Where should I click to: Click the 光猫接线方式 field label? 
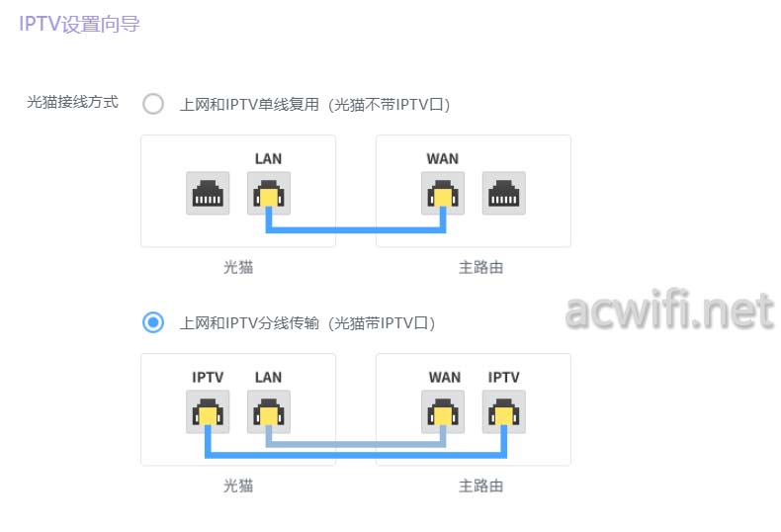click(73, 102)
